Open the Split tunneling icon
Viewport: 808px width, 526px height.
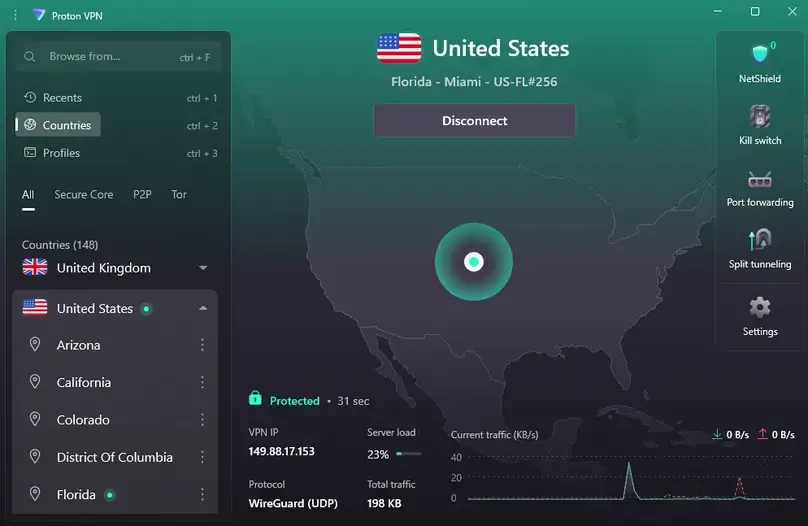[760, 240]
